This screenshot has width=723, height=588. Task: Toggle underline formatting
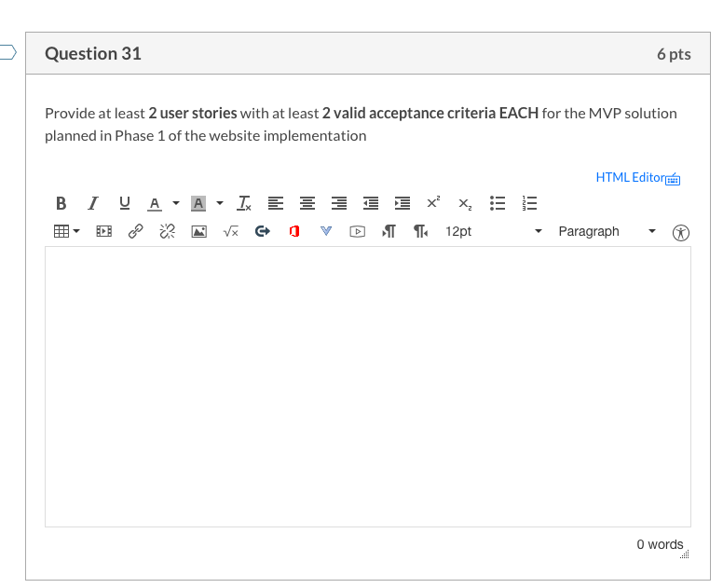[x=125, y=203]
